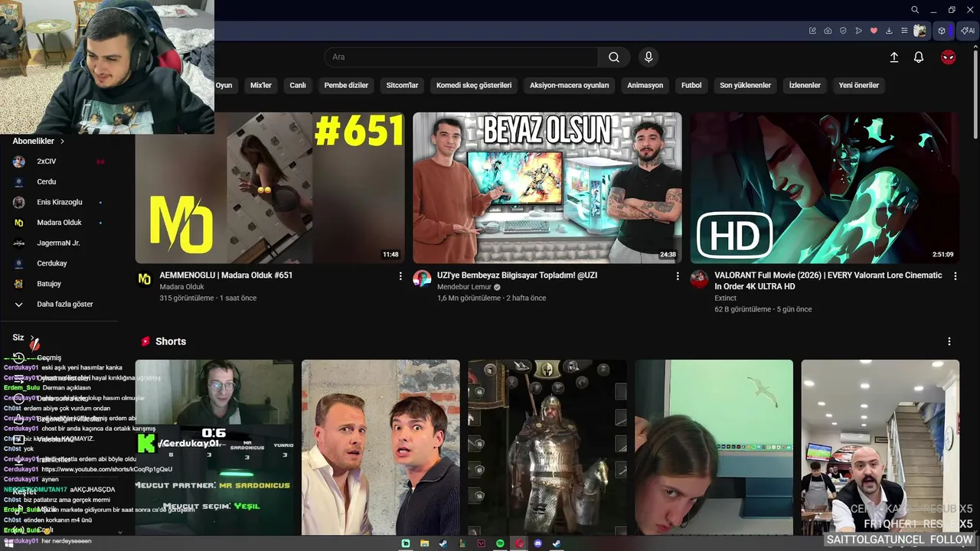Open the Shorts section three-dot menu
This screenshot has height=551, width=980.
(x=949, y=341)
